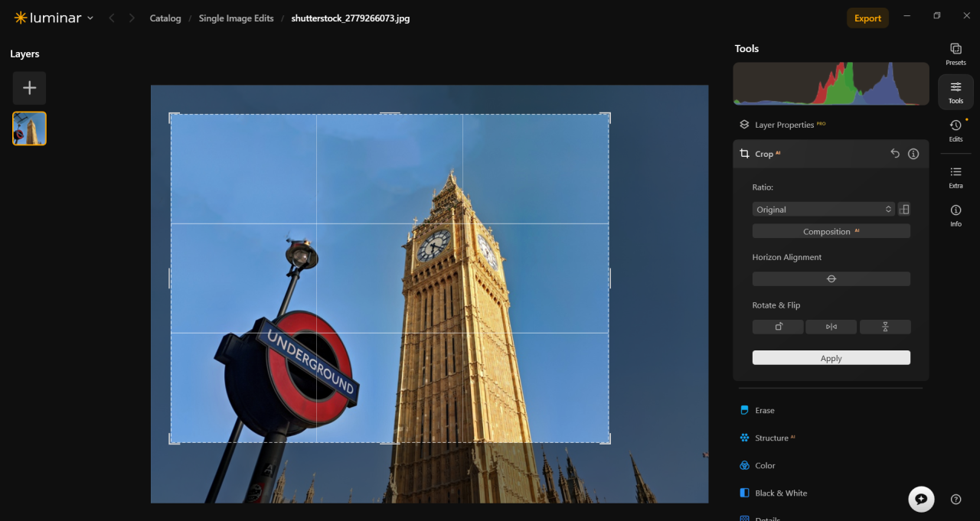
Task: Click the shutterstock_2779266073.jpg file name
Action: point(350,18)
